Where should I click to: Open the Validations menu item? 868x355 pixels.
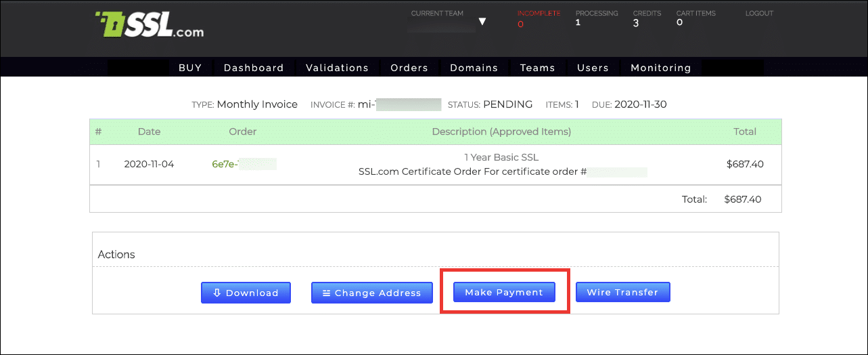pos(337,68)
